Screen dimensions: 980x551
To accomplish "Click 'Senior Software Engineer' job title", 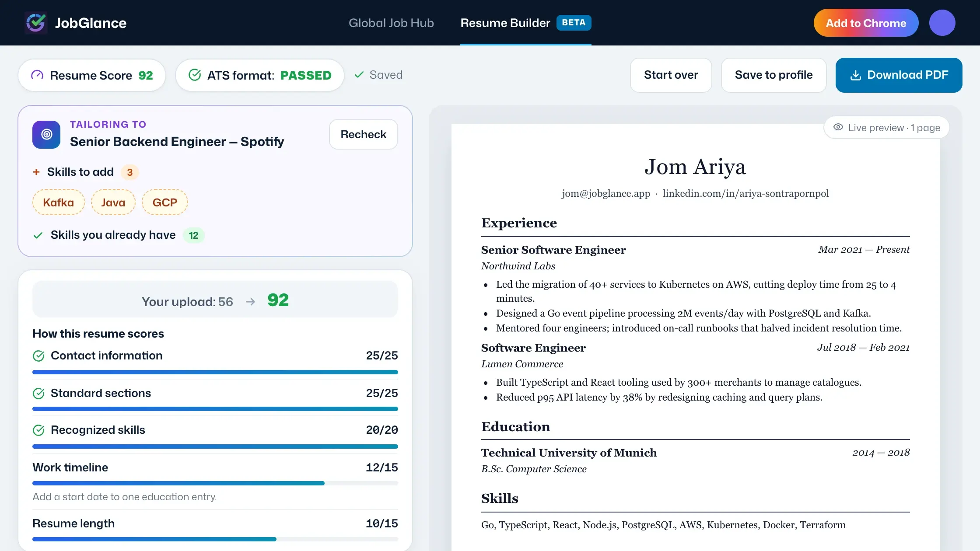I will tap(553, 250).
